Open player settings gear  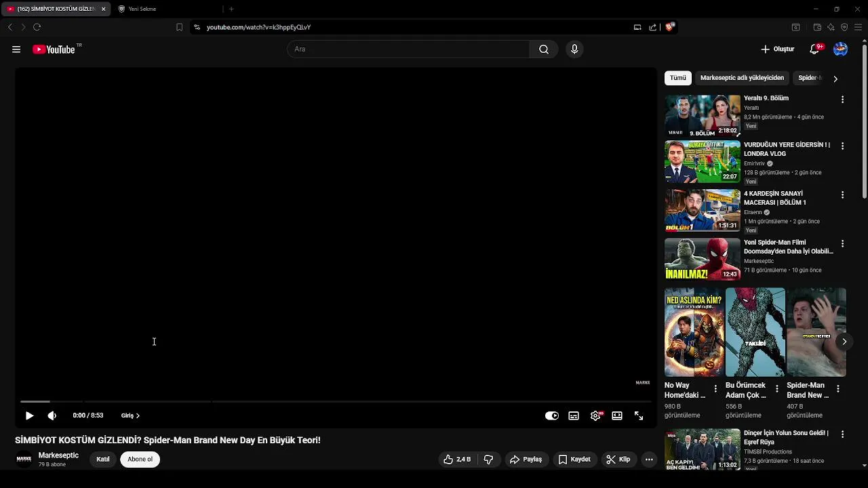pos(595,415)
